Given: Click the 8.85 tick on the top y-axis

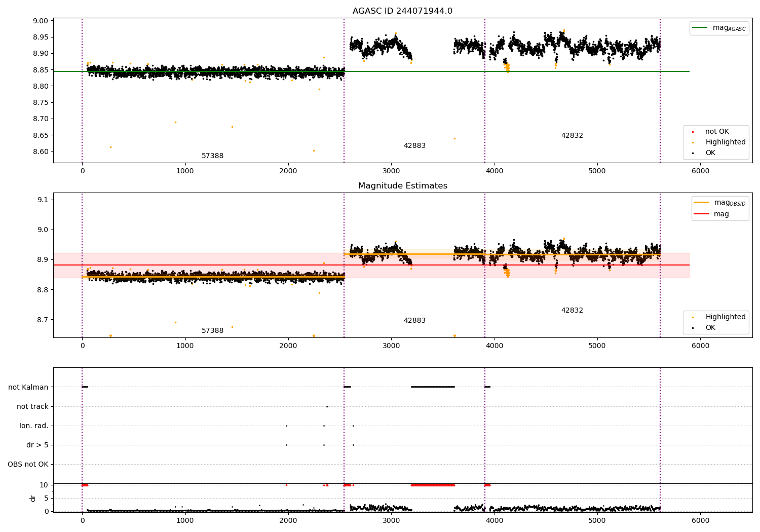Looking at the screenshot, I should (x=41, y=70).
